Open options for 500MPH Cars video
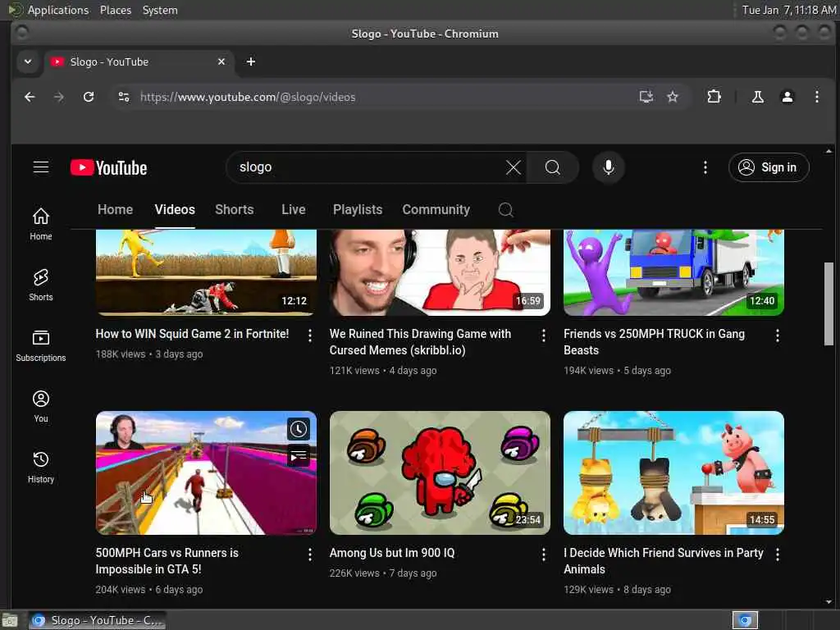 309,555
